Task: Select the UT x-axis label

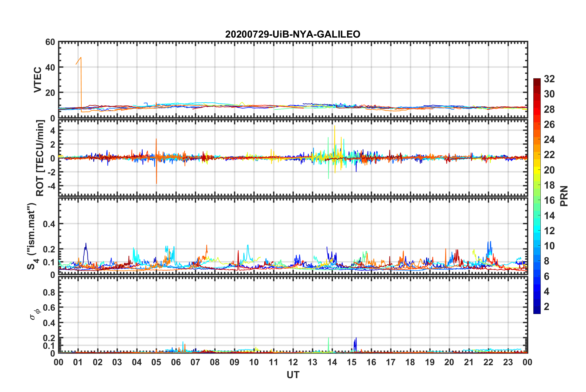Action: [x=293, y=375]
